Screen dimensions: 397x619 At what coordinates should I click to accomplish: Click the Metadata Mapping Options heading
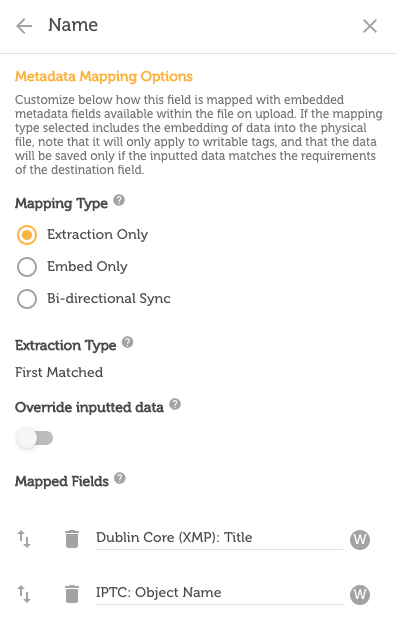[x=104, y=76]
